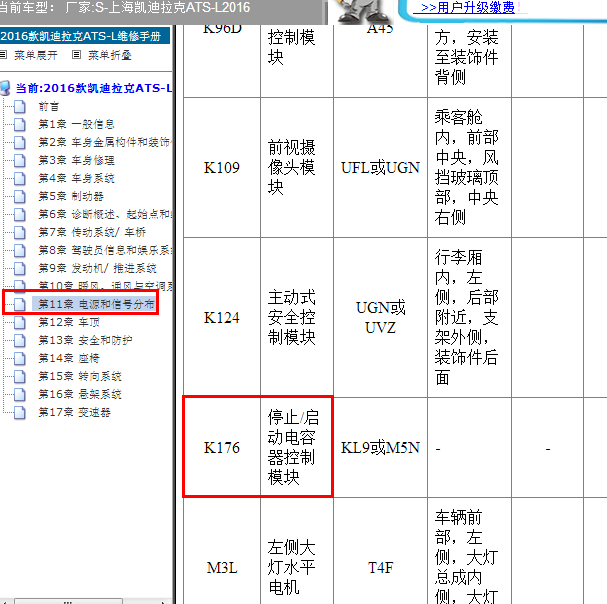This screenshot has width=607, height=604.
Task: Click the 第17章 变速器 document icon
Action: (x=20, y=413)
